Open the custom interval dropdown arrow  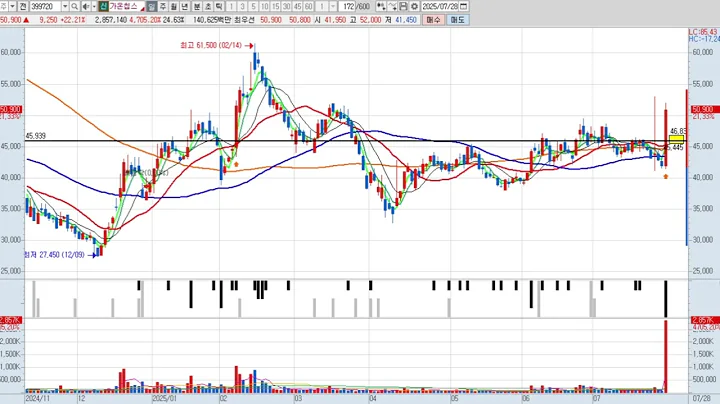click(333, 6)
